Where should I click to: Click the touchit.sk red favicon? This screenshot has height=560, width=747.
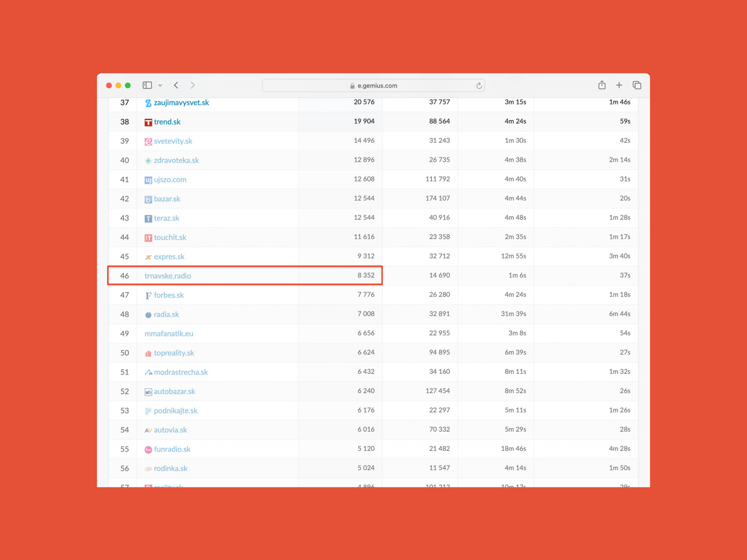(x=148, y=238)
